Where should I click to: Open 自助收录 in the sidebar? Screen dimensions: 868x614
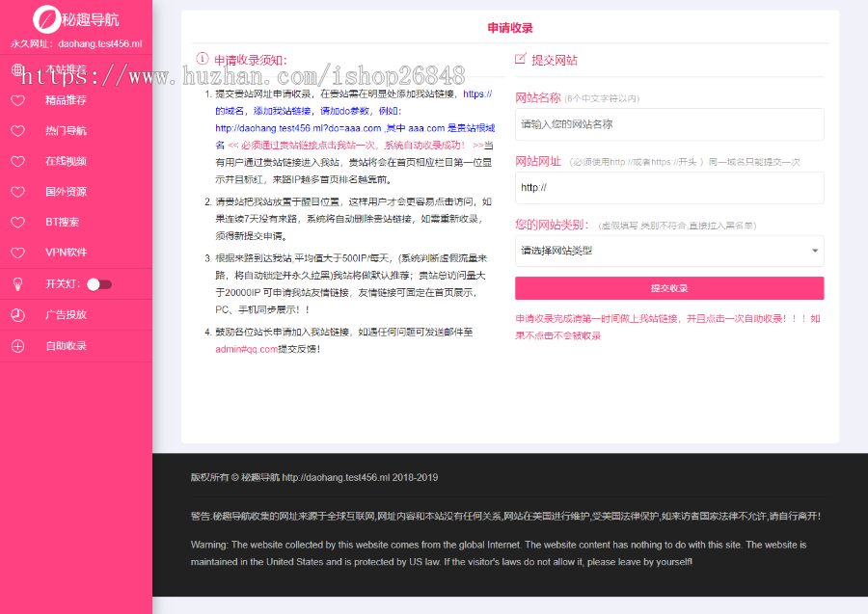(66, 346)
